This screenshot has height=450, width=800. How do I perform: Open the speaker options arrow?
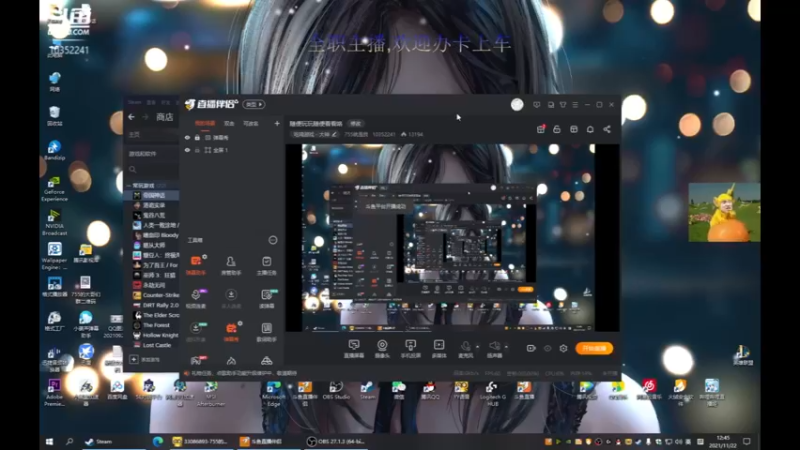[506, 347]
